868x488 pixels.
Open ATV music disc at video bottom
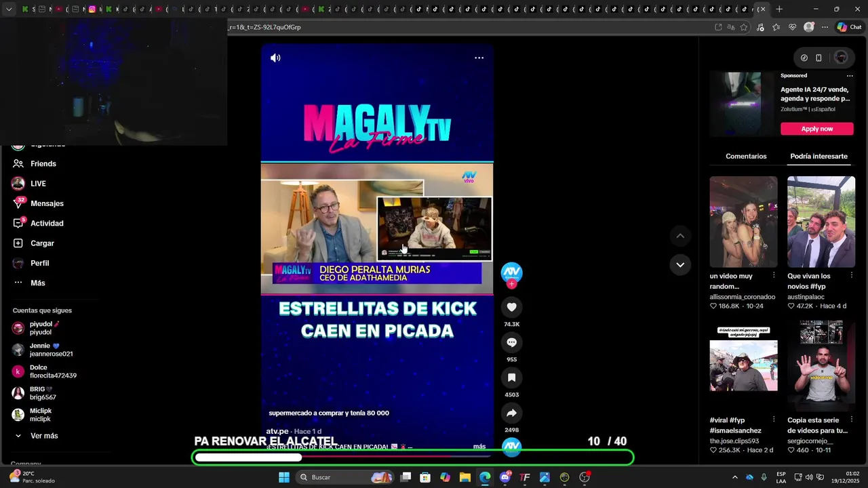[x=511, y=446]
